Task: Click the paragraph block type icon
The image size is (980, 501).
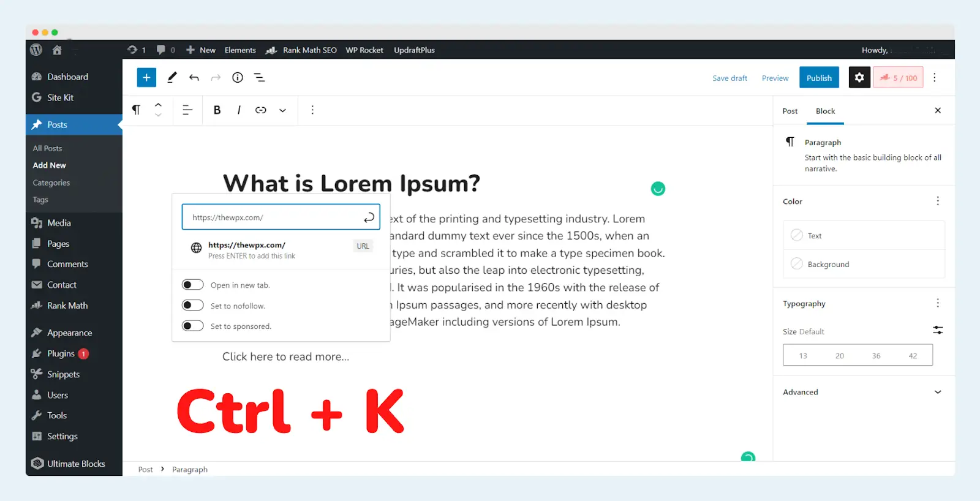Action: [136, 110]
